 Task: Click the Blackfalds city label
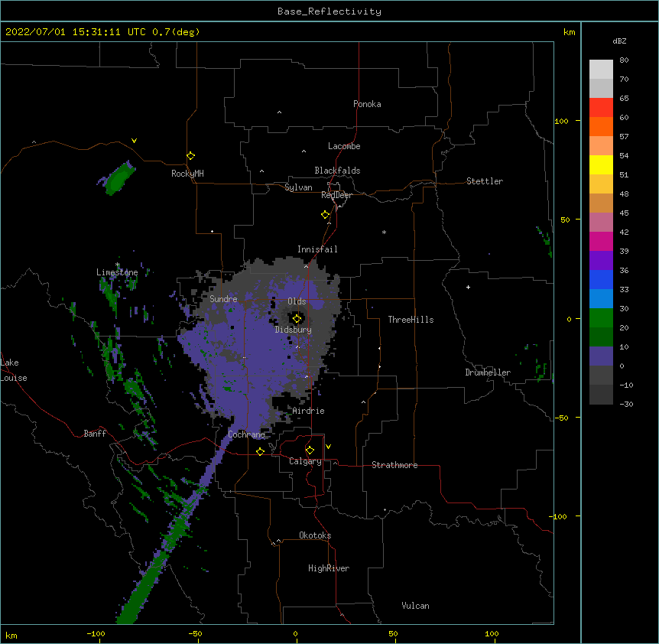coord(337,171)
